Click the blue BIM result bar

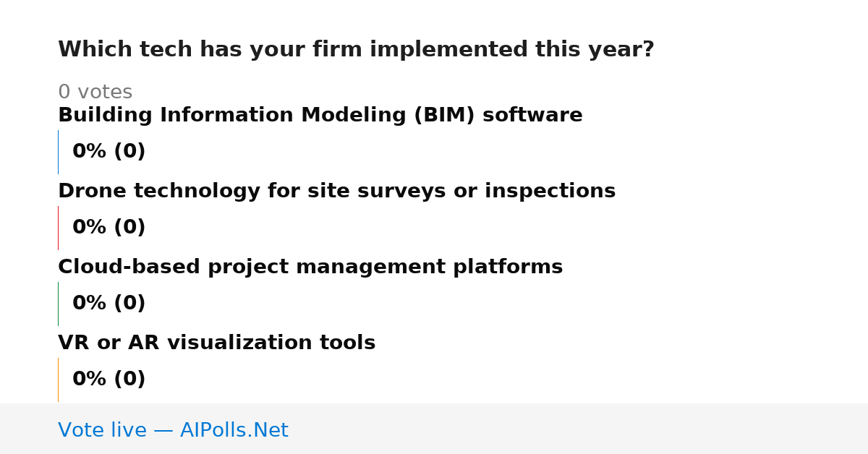pyautogui.click(x=58, y=152)
